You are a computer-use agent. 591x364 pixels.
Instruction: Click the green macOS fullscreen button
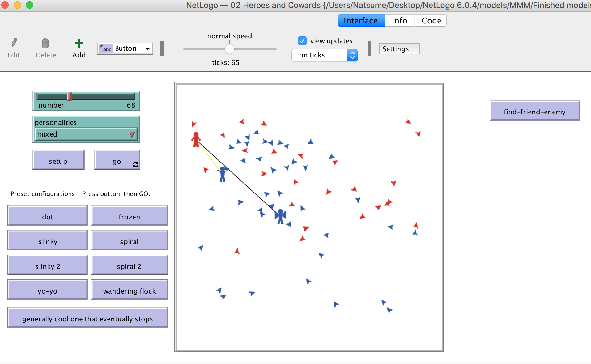pyautogui.click(x=30, y=5)
